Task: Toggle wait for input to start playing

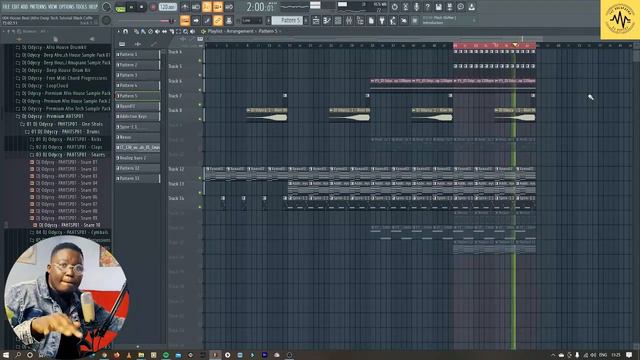Action: click(x=196, y=7)
